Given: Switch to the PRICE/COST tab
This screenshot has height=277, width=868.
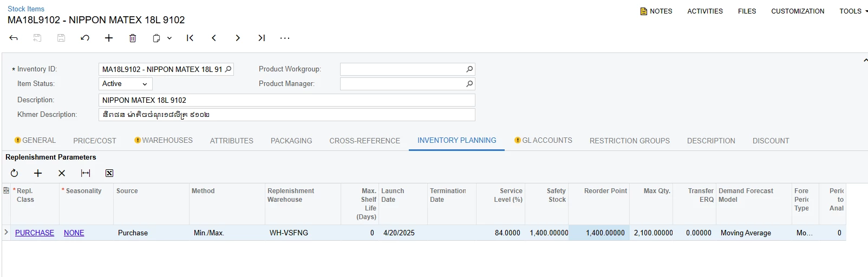Looking at the screenshot, I should click(x=95, y=141).
